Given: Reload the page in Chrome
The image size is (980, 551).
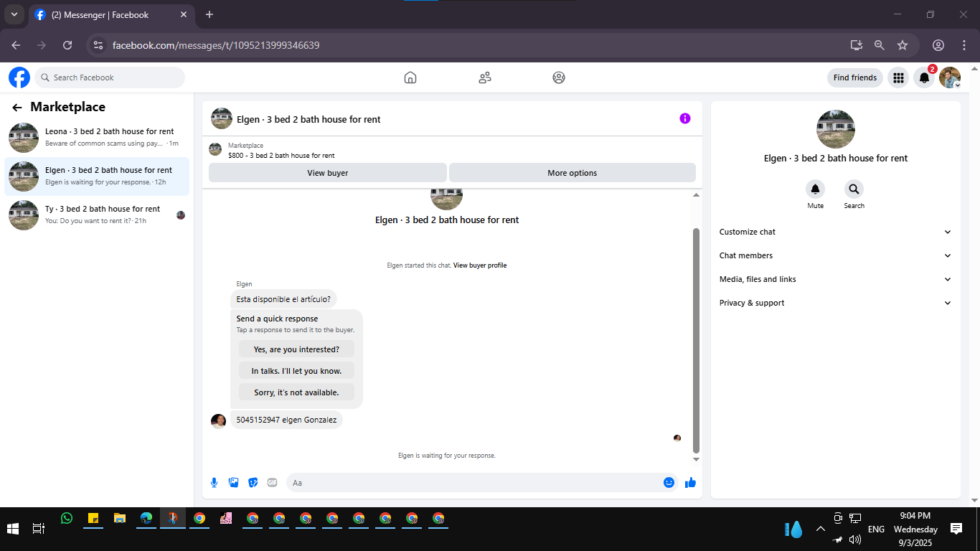Looking at the screenshot, I should point(67,45).
